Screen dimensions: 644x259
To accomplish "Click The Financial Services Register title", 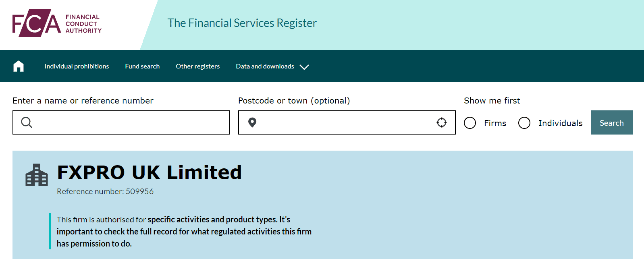I will point(242,23).
